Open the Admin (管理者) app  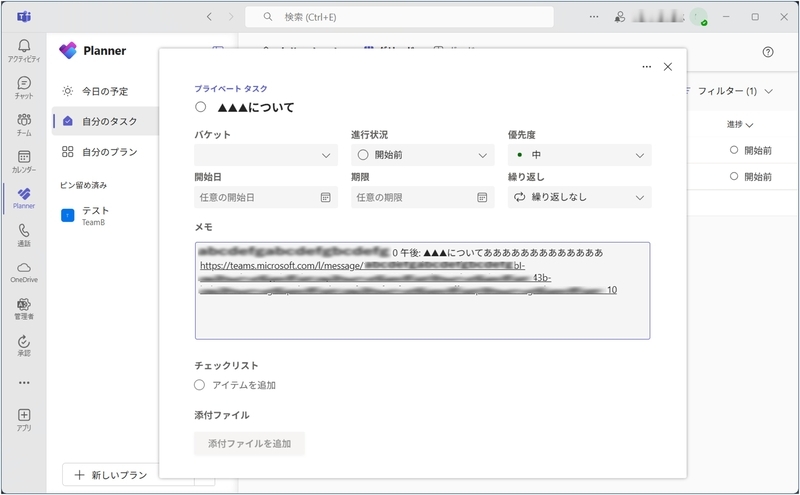pos(23,309)
